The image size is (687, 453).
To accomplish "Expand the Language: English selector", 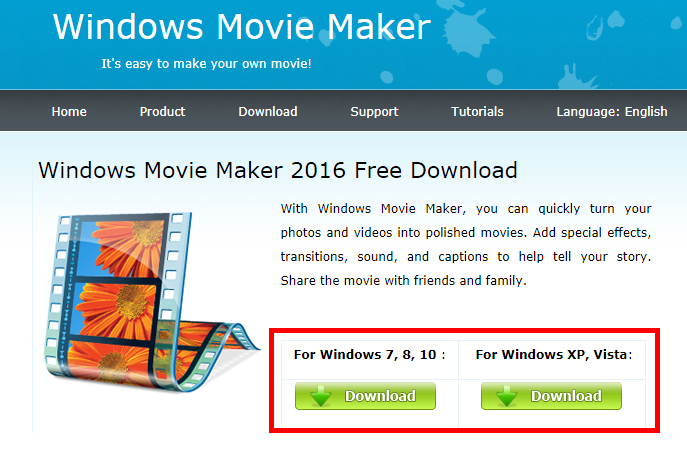I will pos(612,112).
